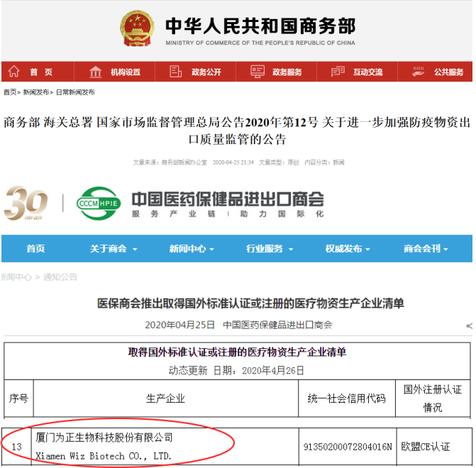Click the institution building icon beside 机构设置
476x468 pixels.
95,72
